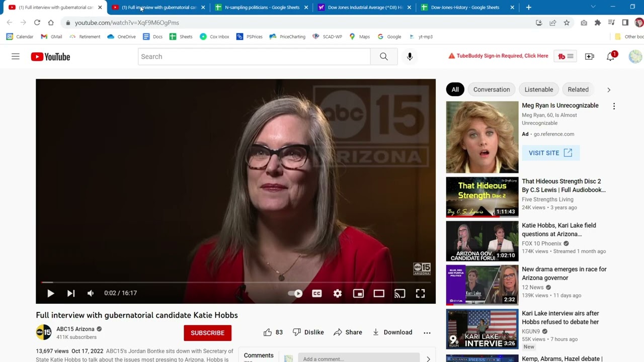This screenshot has height=362, width=644.
Task: Dislike the video
Action: pyautogui.click(x=308, y=332)
